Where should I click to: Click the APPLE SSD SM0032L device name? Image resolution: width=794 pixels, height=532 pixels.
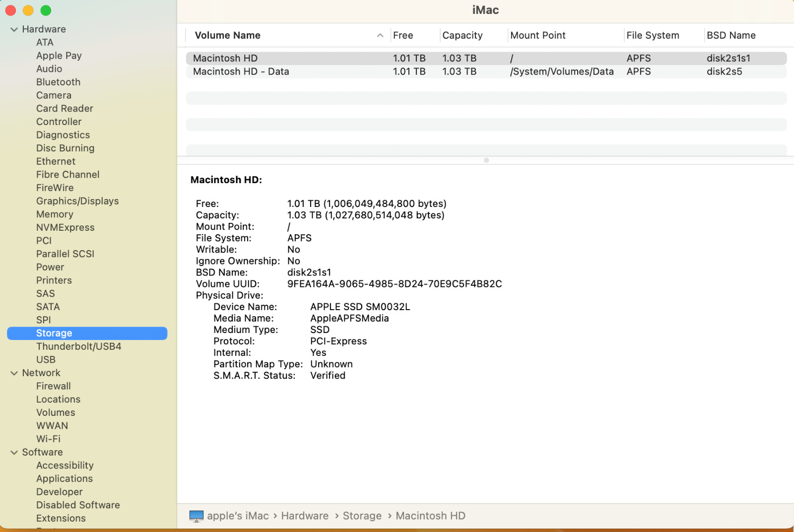click(360, 307)
